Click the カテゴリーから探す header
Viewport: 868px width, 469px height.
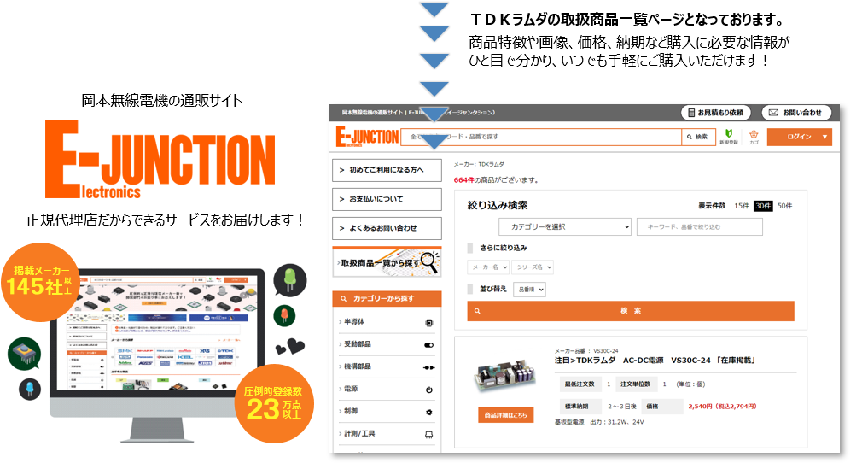click(387, 299)
